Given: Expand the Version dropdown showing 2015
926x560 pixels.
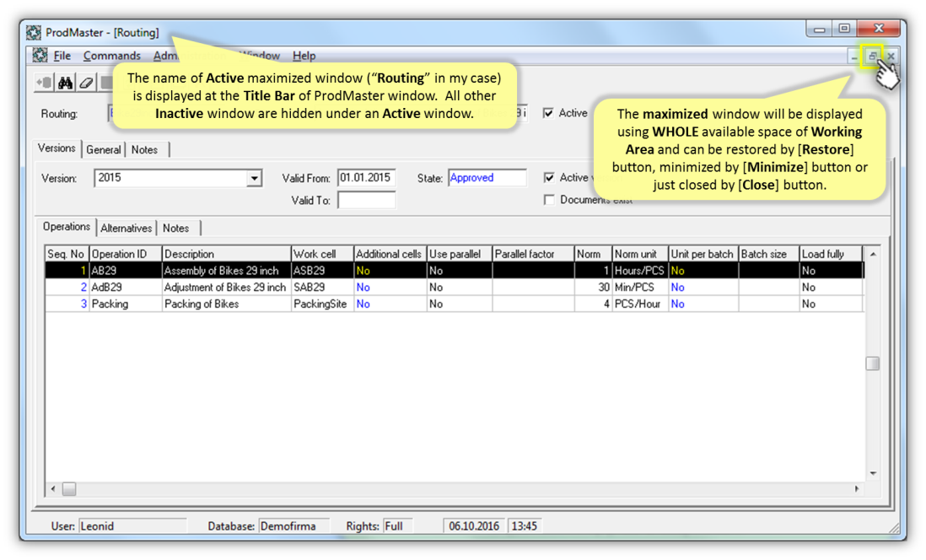Looking at the screenshot, I should point(254,178).
